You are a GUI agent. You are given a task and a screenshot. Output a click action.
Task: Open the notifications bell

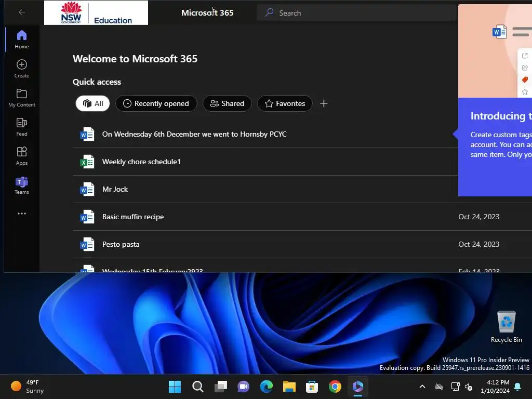pos(518,387)
